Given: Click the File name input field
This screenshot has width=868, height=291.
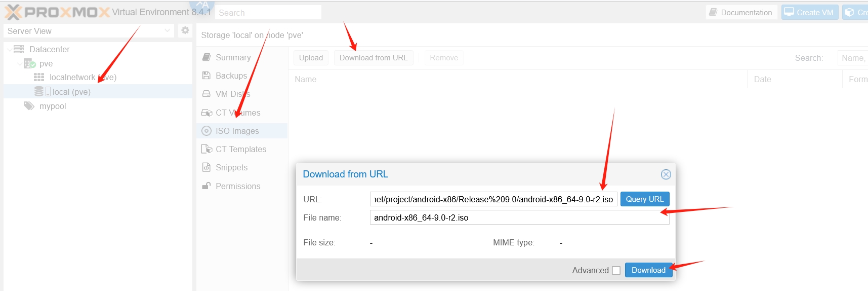Looking at the screenshot, I should point(520,217).
